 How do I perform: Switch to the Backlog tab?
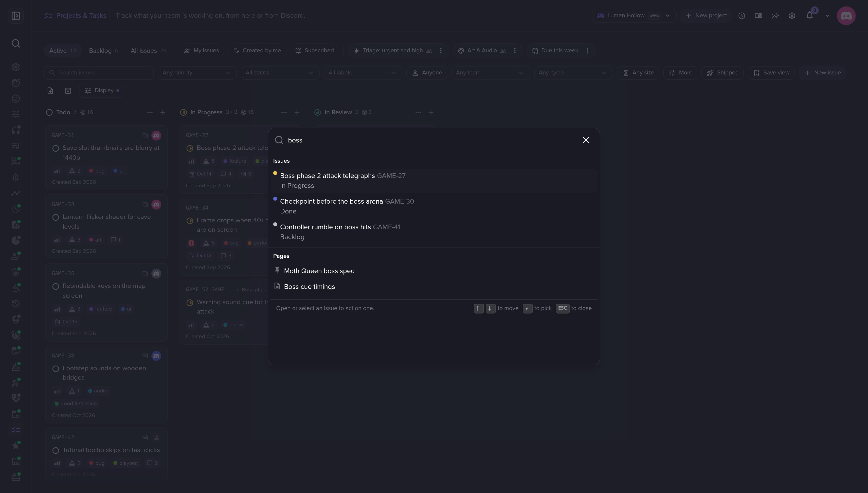[103, 51]
